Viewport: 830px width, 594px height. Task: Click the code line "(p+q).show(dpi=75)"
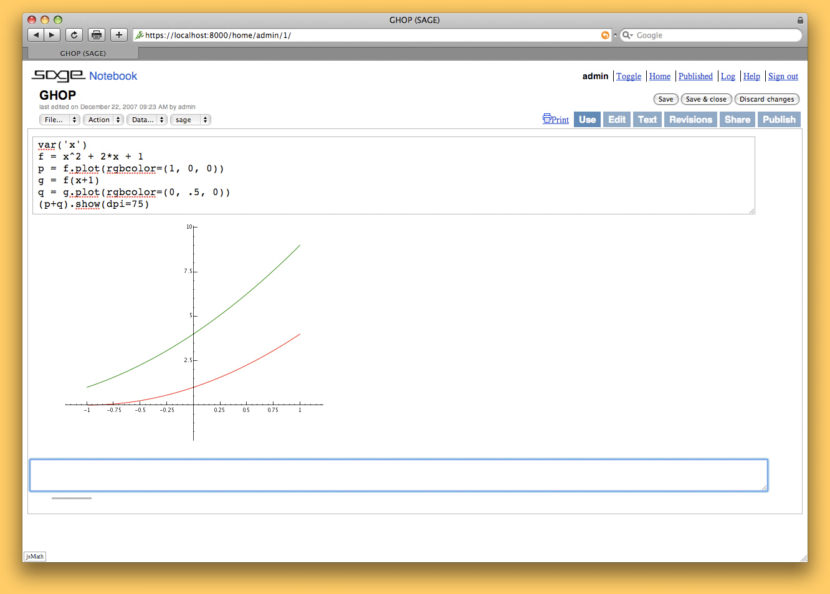(x=94, y=204)
